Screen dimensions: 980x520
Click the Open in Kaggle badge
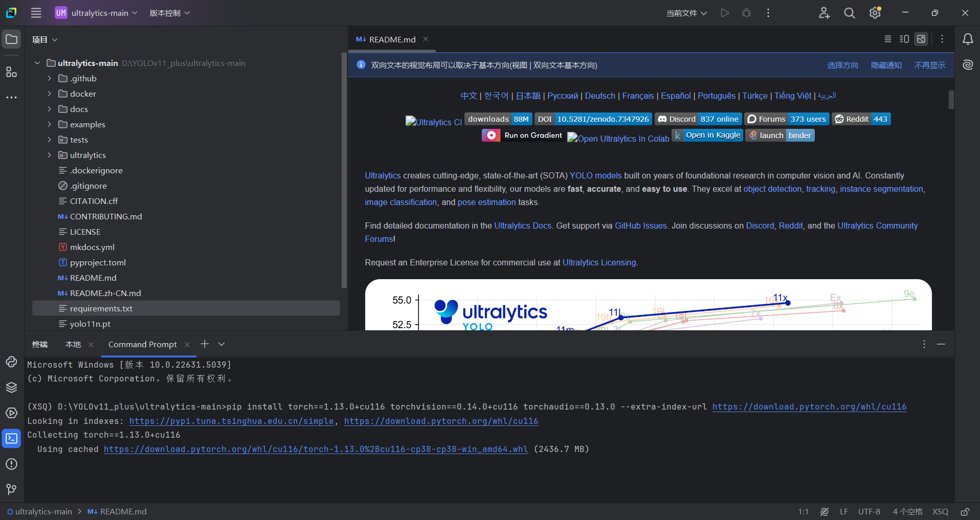click(707, 135)
